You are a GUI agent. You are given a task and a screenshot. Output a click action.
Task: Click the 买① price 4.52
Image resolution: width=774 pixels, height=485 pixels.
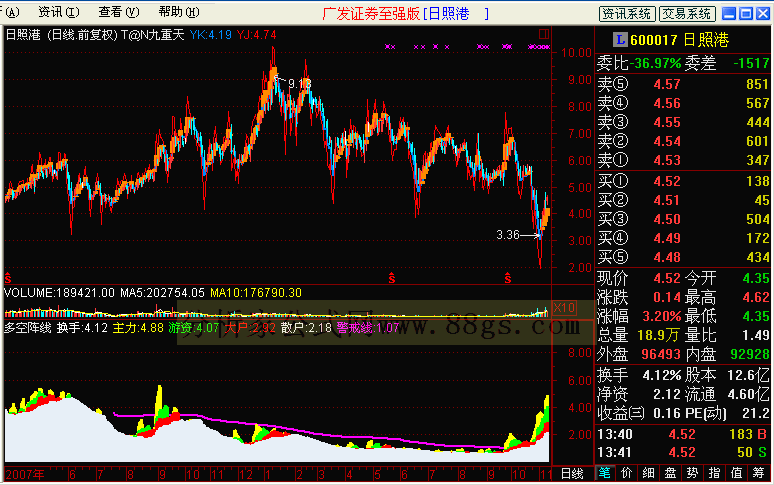click(x=667, y=181)
